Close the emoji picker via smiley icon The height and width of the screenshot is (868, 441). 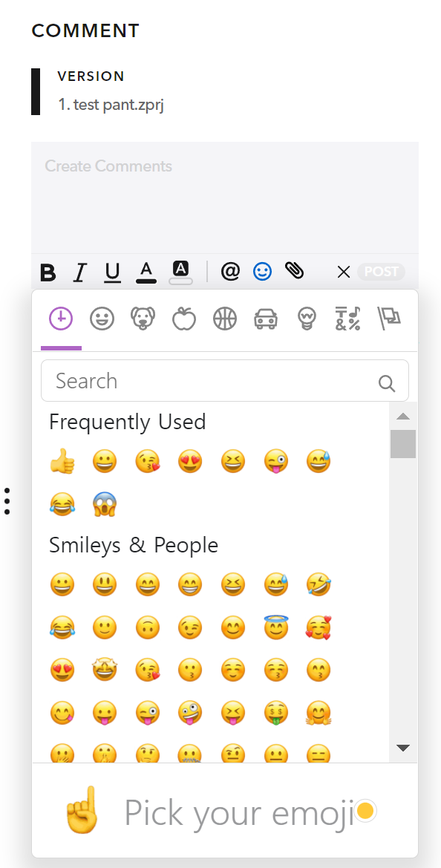click(x=262, y=272)
